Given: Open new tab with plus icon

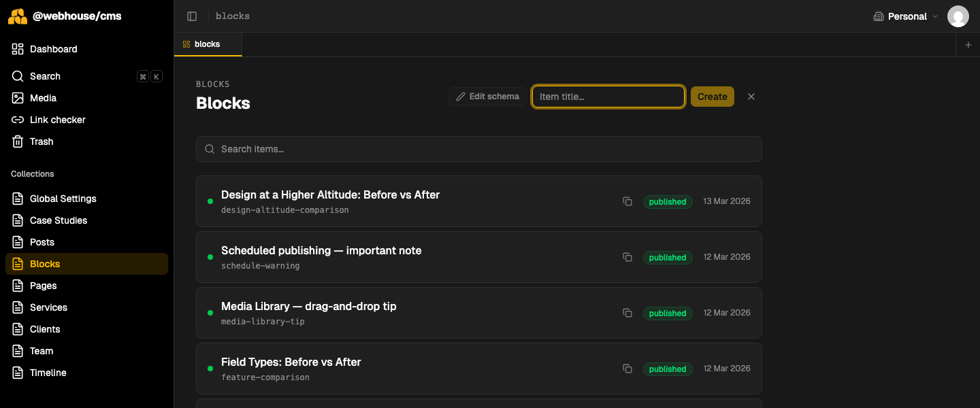Looking at the screenshot, I should [x=968, y=45].
